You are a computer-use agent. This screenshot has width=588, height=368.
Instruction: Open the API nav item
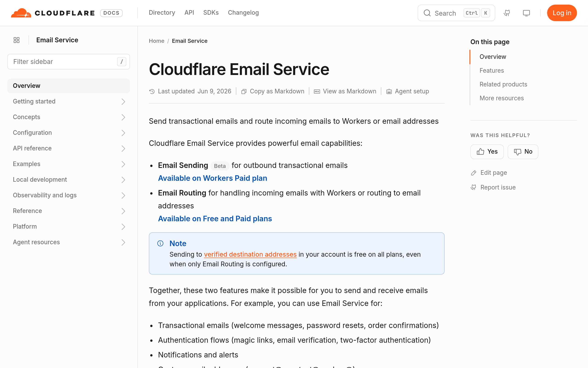click(189, 13)
